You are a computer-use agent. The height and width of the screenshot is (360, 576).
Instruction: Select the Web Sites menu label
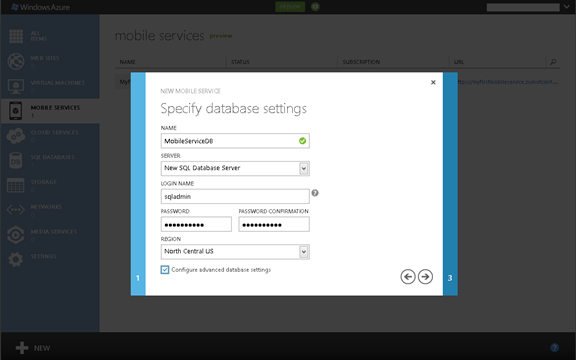point(45,58)
